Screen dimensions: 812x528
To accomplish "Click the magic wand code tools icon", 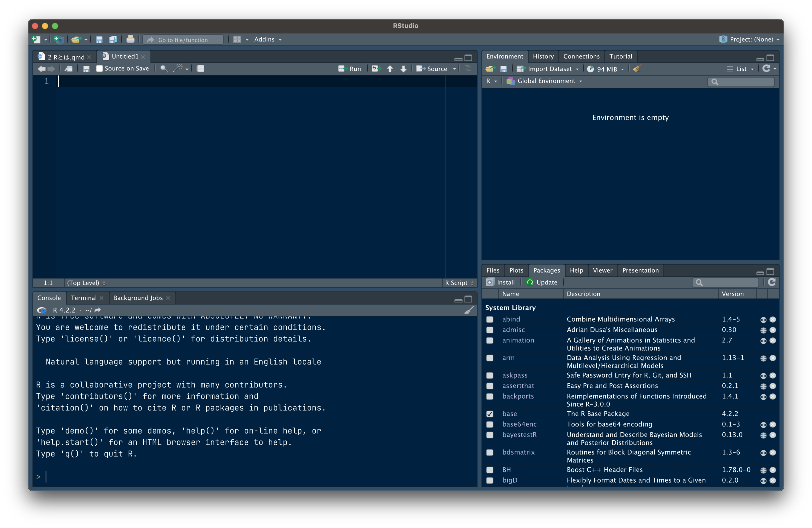I will 178,68.
